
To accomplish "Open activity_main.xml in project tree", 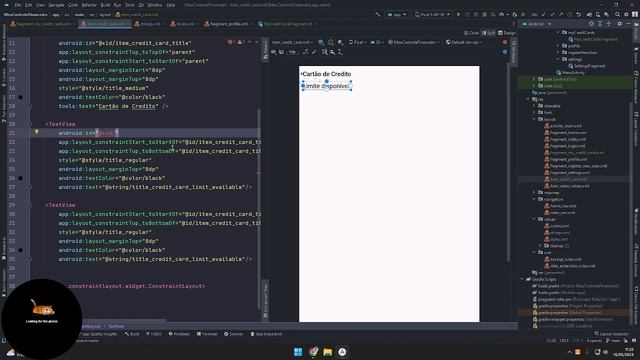I will [x=562, y=126].
